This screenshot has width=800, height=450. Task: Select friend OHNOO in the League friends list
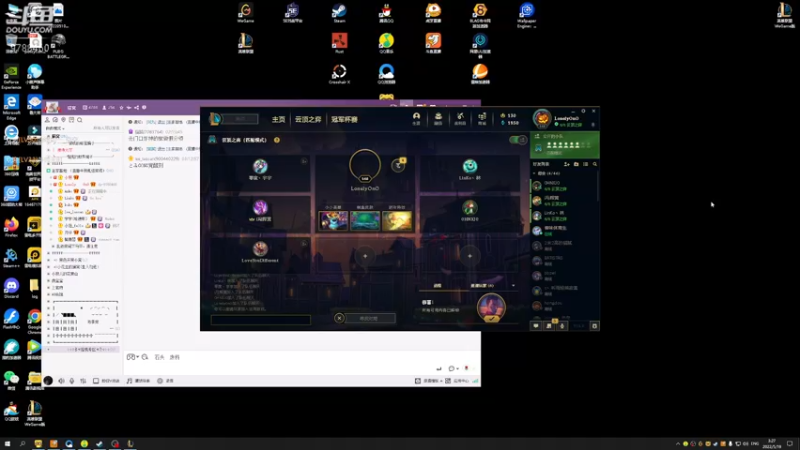point(564,186)
